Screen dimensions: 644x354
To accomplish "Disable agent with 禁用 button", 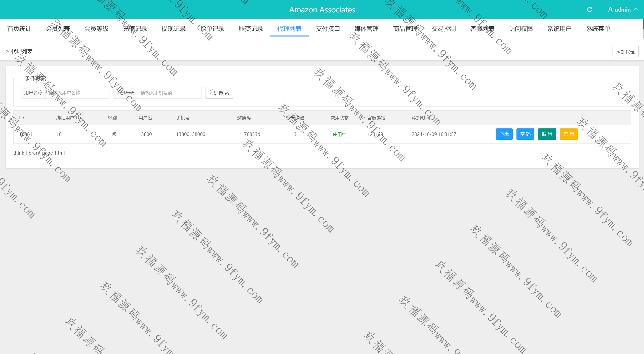I will pos(569,134).
